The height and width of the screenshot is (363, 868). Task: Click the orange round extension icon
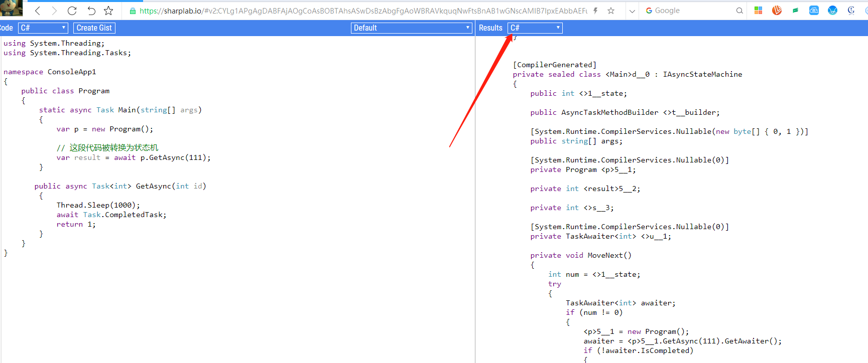(x=777, y=11)
